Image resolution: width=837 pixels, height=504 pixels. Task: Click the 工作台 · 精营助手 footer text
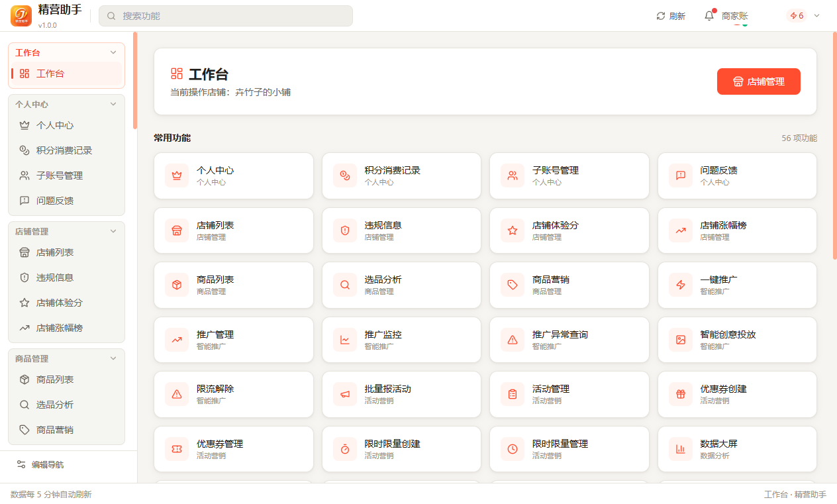click(x=795, y=494)
